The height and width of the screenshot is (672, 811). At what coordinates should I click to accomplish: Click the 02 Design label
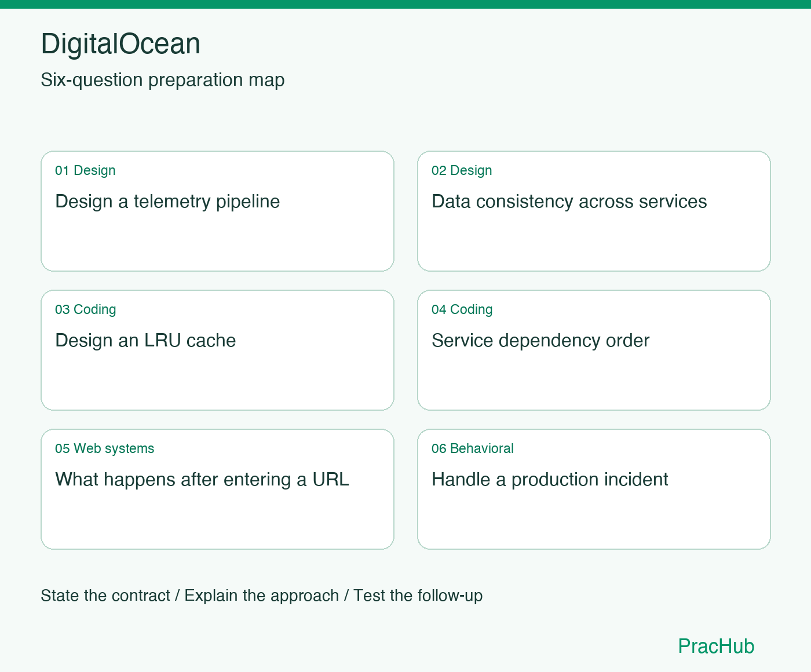[x=462, y=170]
